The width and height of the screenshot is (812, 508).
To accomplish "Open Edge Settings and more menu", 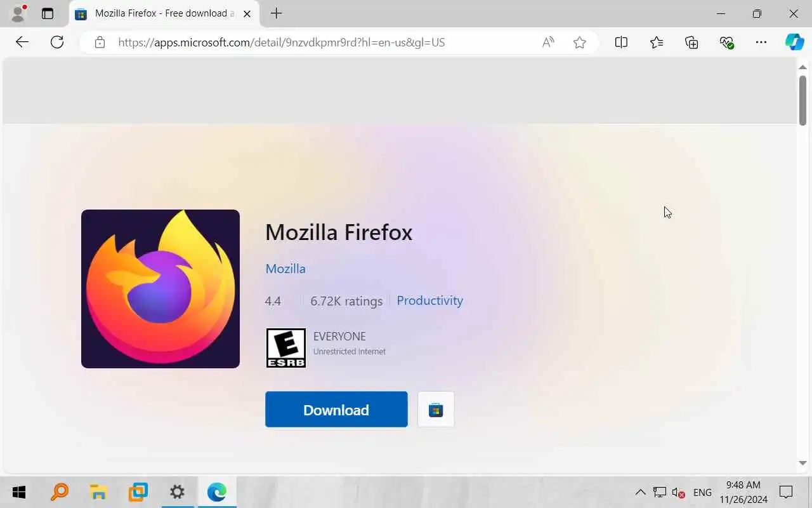I will 761,42.
